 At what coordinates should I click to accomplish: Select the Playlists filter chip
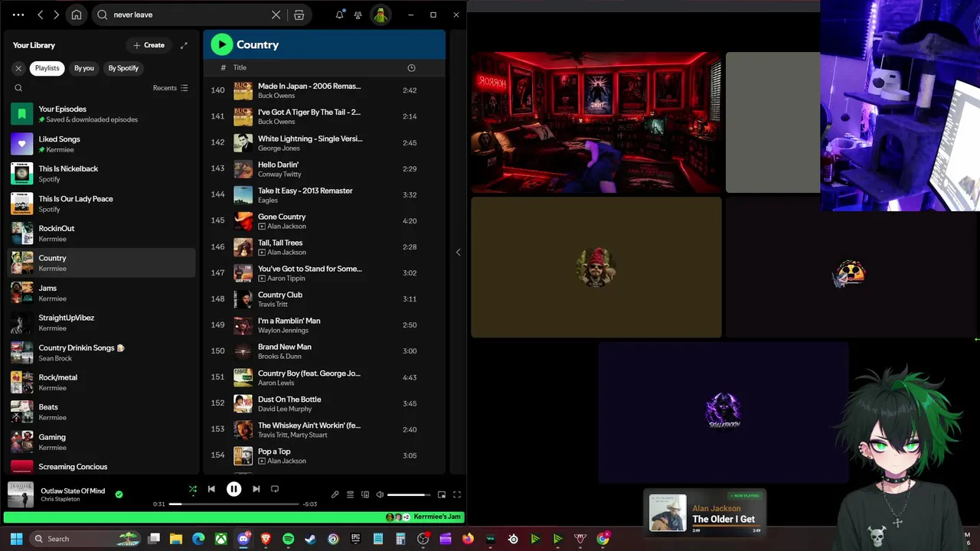click(x=47, y=68)
